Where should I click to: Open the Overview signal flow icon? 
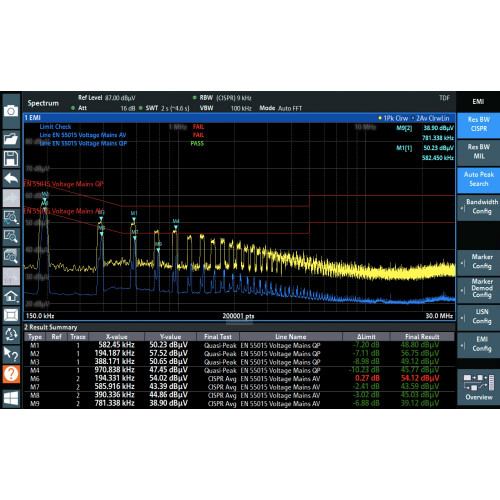[478, 387]
